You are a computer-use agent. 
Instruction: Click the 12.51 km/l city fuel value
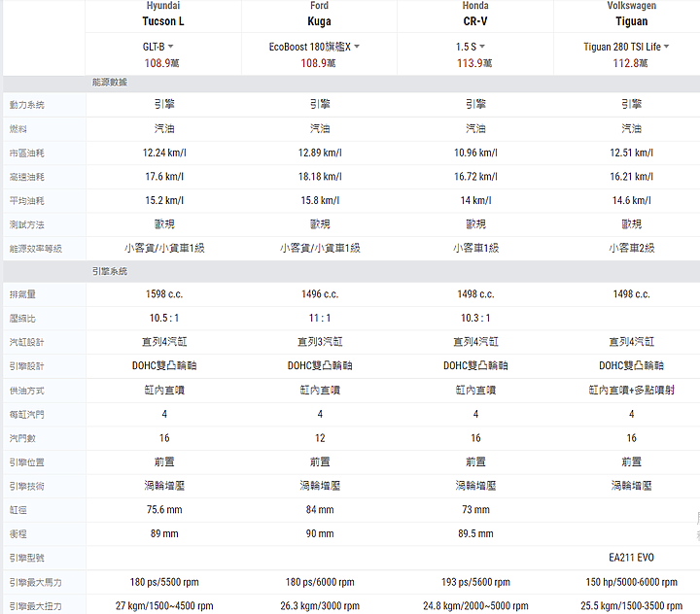[x=632, y=153]
